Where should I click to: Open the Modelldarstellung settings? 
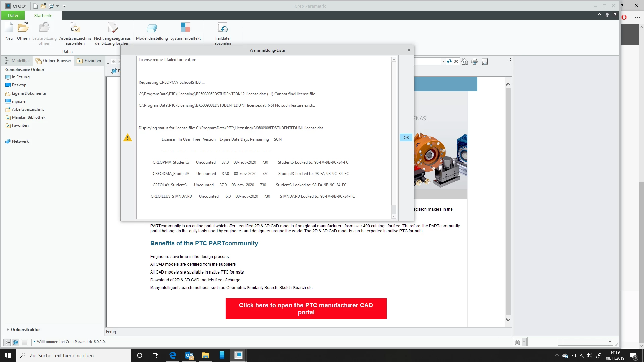pyautogui.click(x=152, y=28)
